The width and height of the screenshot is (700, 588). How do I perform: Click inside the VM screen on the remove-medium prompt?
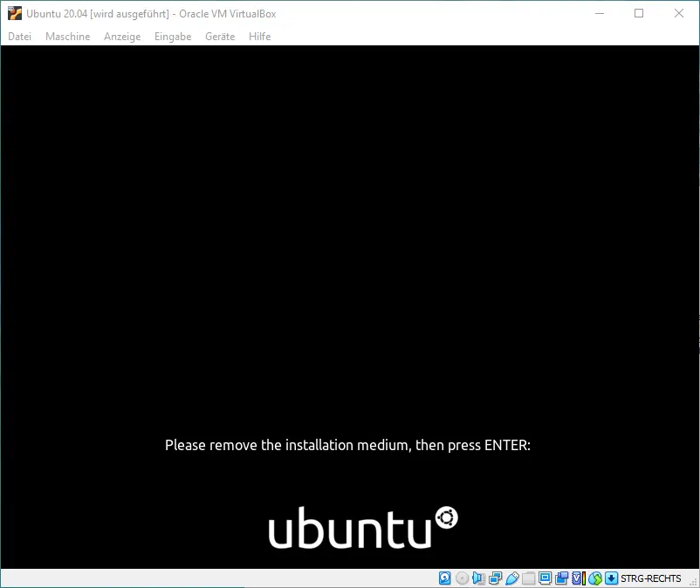(x=347, y=445)
